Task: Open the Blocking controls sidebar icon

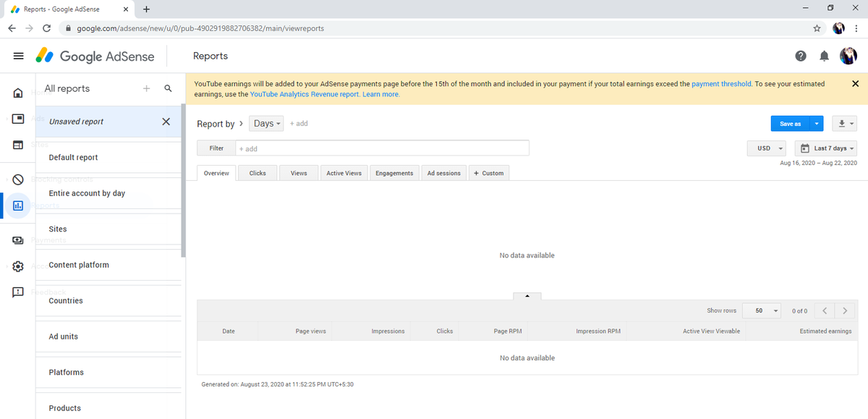Action: [18, 179]
